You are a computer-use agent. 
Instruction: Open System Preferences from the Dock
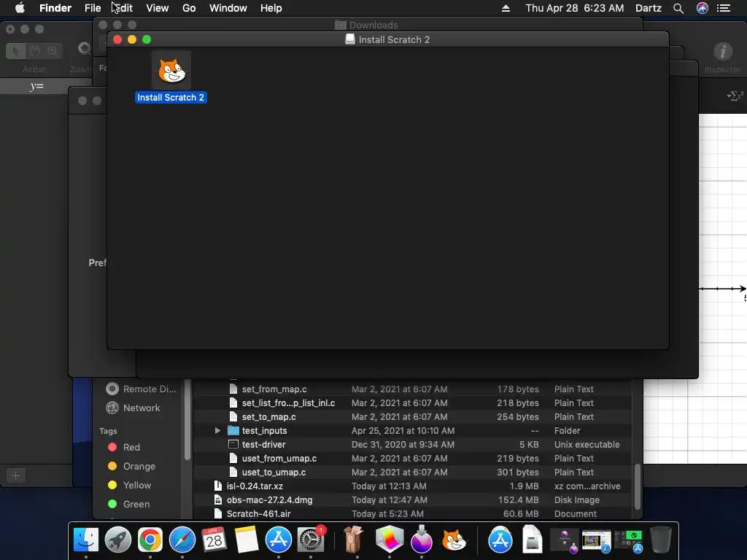[x=311, y=540]
